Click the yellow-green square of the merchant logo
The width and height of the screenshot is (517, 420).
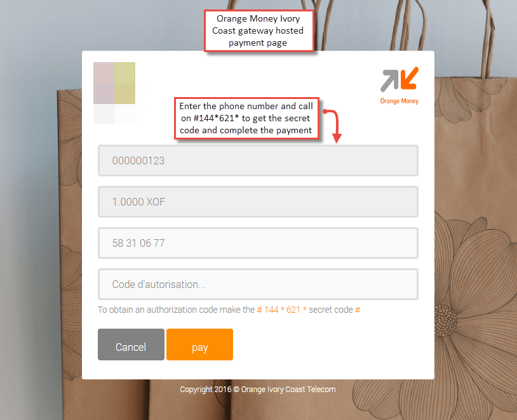pyautogui.click(x=125, y=83)
